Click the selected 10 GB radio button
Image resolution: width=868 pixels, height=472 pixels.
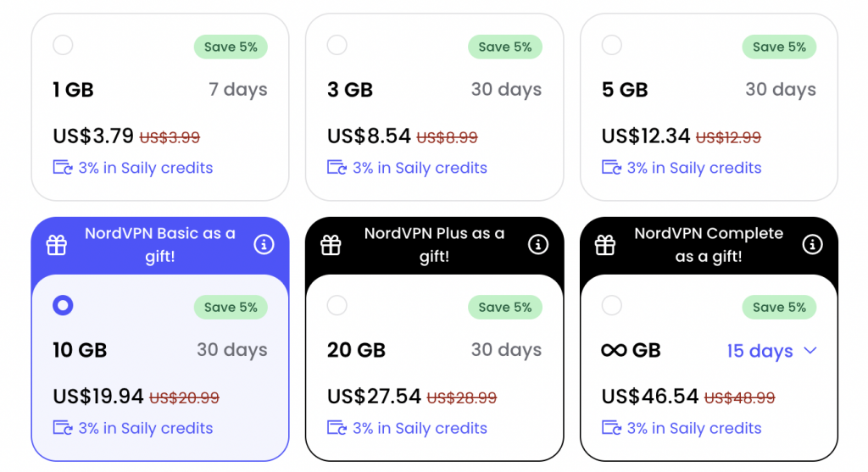click(63, 305)
